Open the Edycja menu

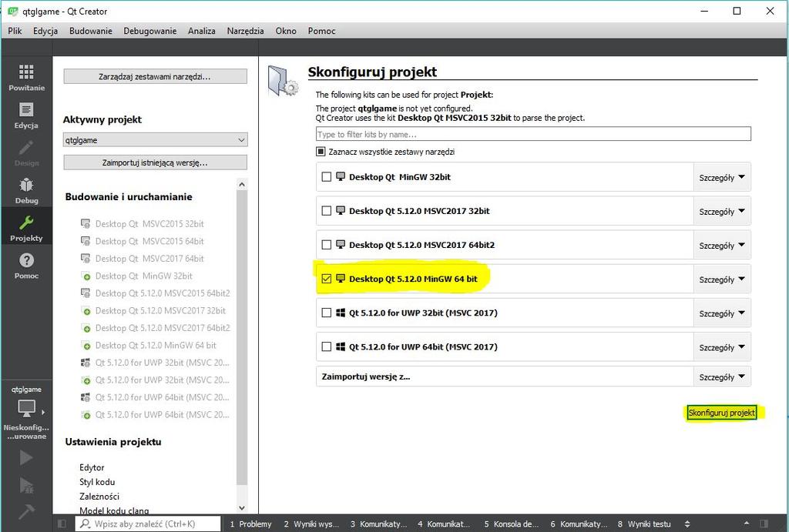[45, 31]
